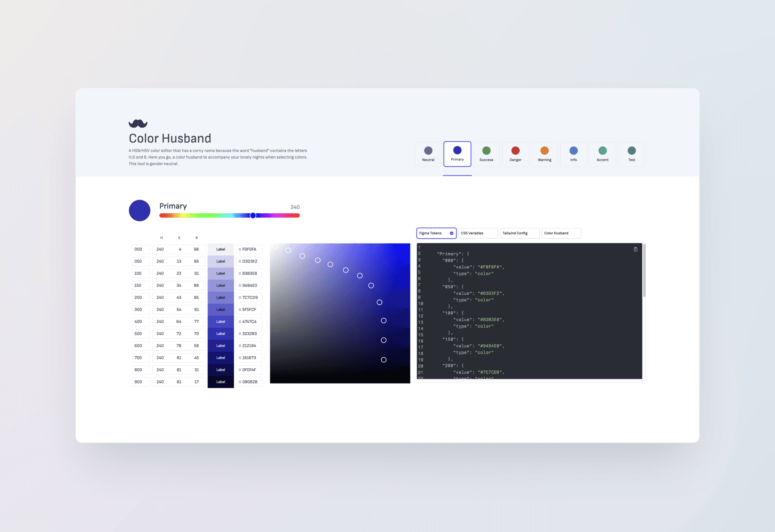Select CSS Variables export format

[478, 233]
